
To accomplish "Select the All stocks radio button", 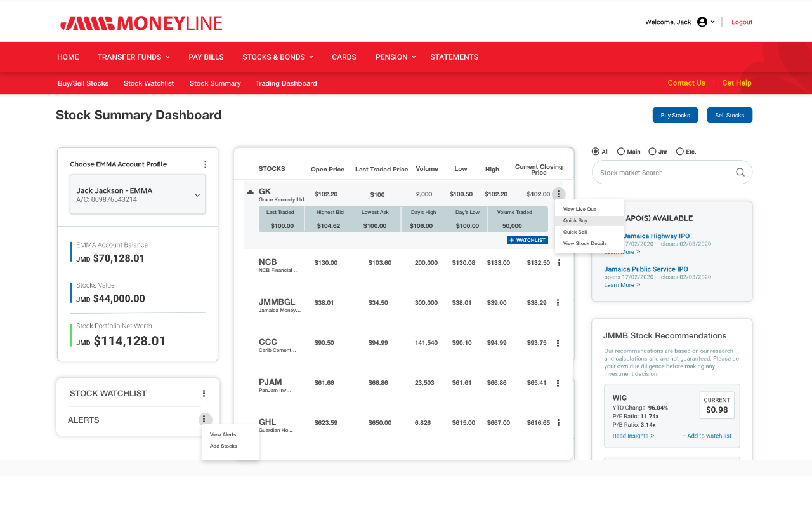I will [595, 152].
